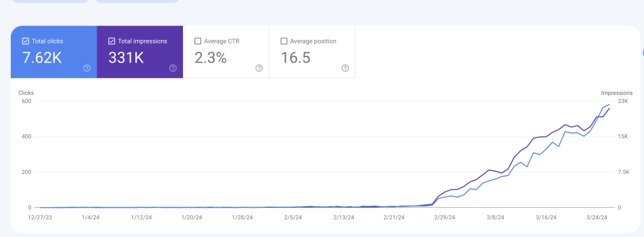This screenshot has height=237, width=644.
Task: Click the 1/20/24 date axis label
Action: [x=192, y=217]
